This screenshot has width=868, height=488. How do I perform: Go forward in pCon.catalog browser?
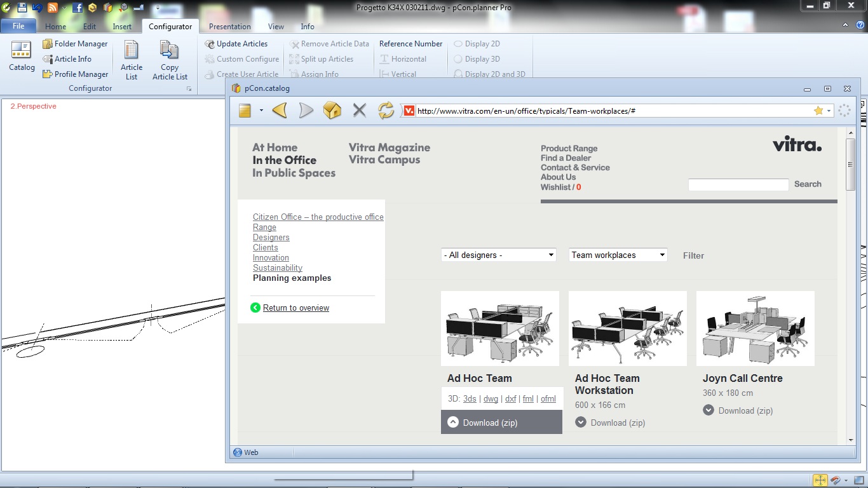coord(306,111)
